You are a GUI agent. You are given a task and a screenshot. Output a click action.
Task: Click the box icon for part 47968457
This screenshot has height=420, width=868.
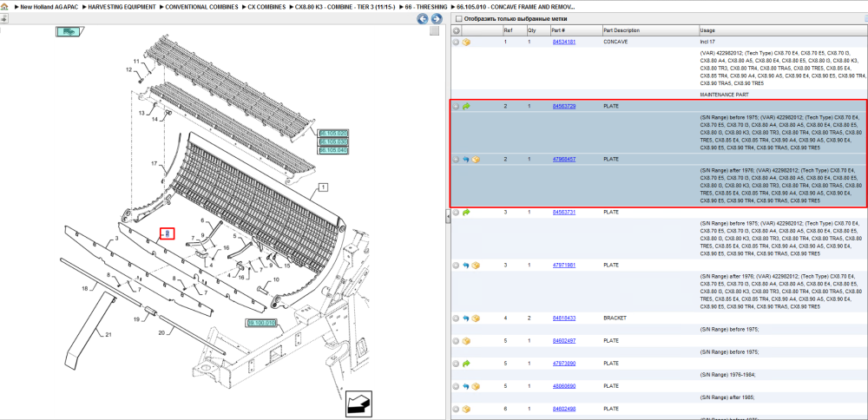(476, 160)
